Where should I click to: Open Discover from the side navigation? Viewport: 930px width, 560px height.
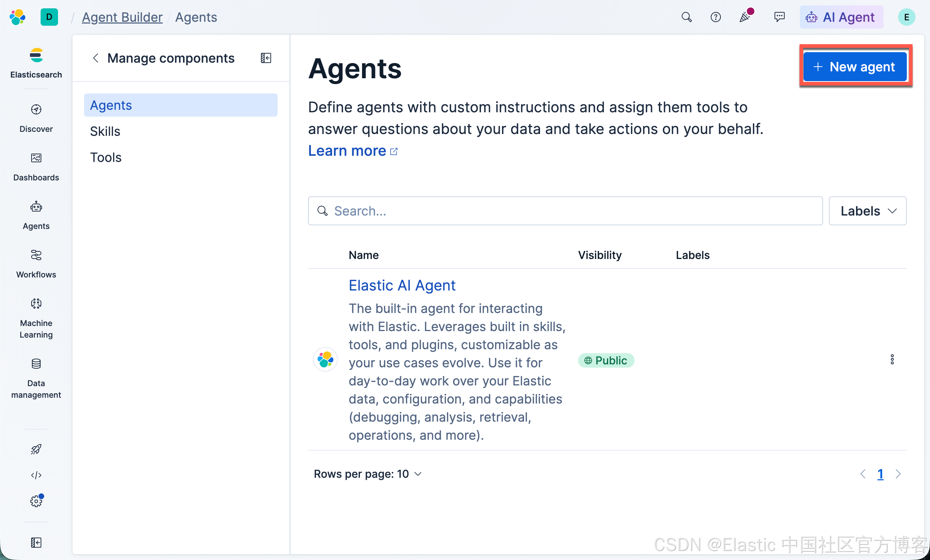point(36,118)
